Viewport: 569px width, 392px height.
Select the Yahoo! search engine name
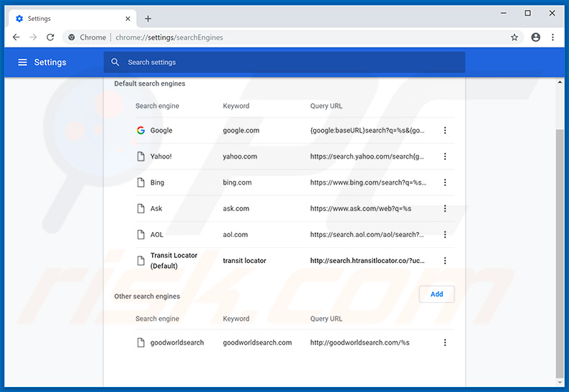[x=161, y=156]
